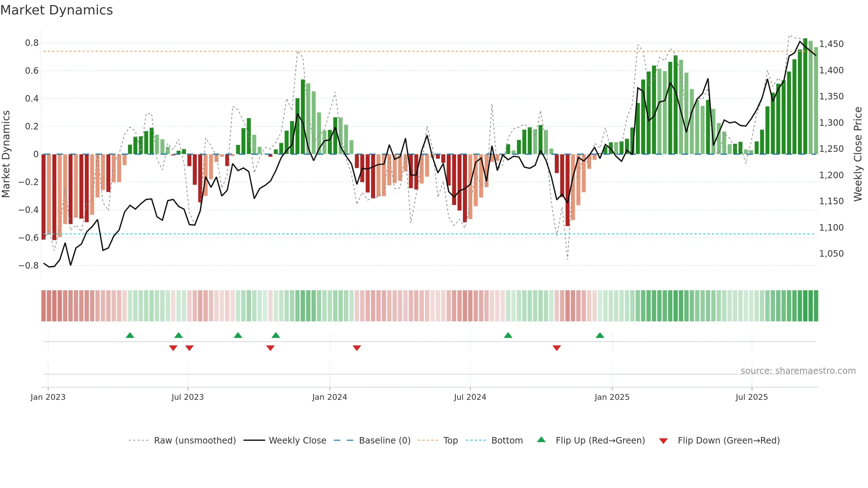Click the red flip-down triangle just after Jul 2023
Viewport: 868px width, 488px height.
pyautogui.click(x=190, y=348)
